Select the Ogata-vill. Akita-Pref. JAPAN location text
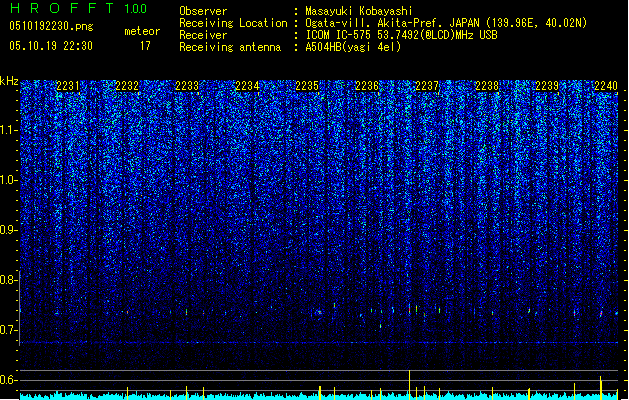629x400 pixels. (446, 23)
